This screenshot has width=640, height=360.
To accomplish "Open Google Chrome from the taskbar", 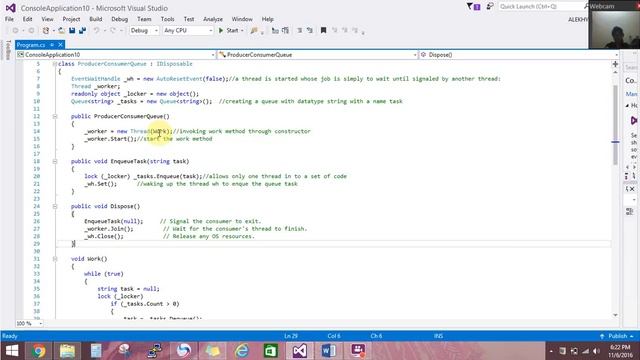I will click(39, 351).
